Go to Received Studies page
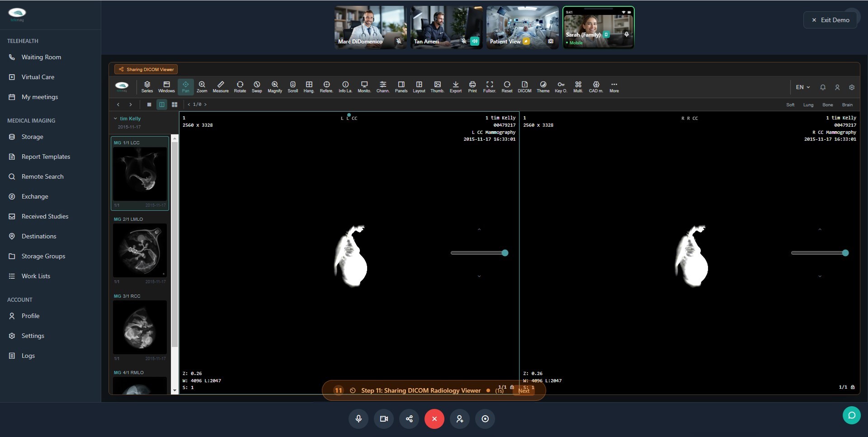Image resolution: width=868 pixels, height=437 pixels. [x=45, y=216]
